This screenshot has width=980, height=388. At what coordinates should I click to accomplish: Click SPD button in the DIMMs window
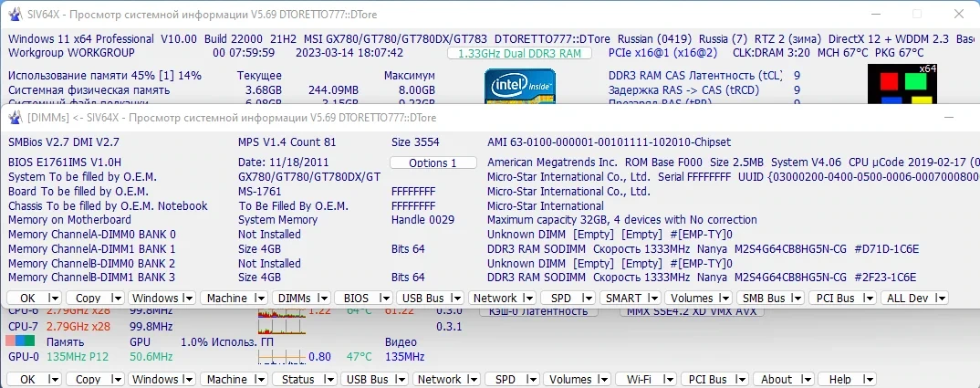[560, 299]
